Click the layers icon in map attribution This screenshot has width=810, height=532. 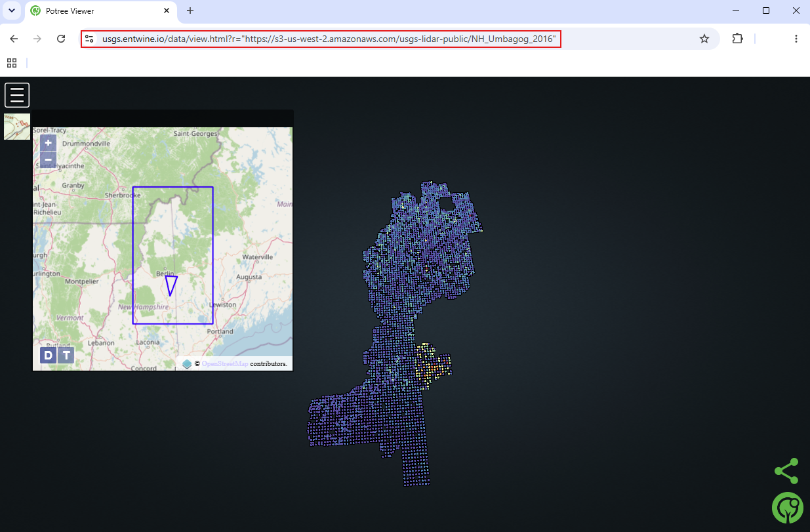click(187, 363)
